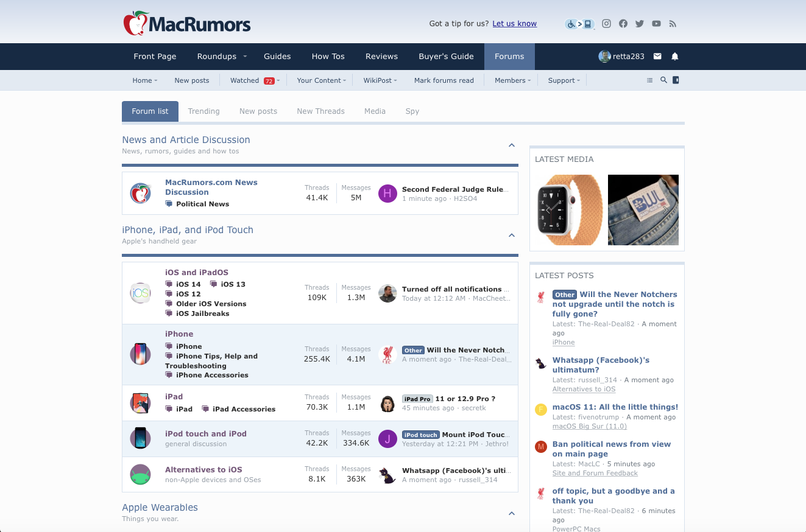
Task: Switch to the Media tab
Action: [375, 111]
